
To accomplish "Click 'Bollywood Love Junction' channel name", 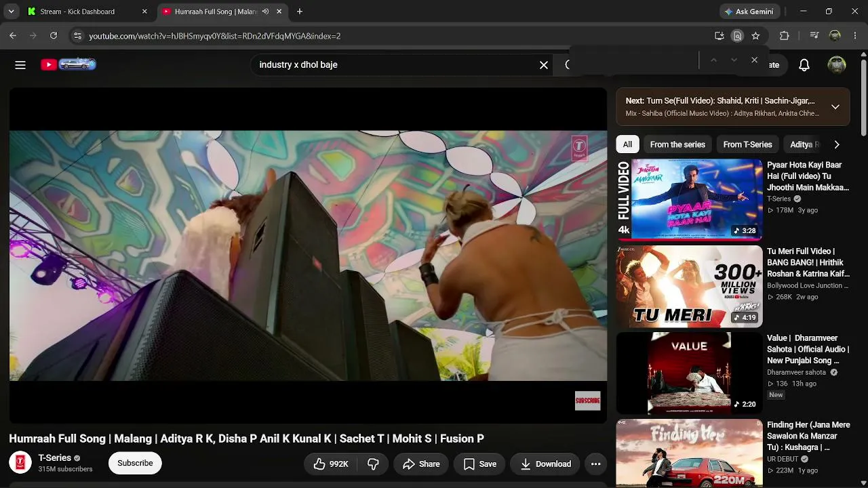I will pyautogui.click(x=808, y=286).
